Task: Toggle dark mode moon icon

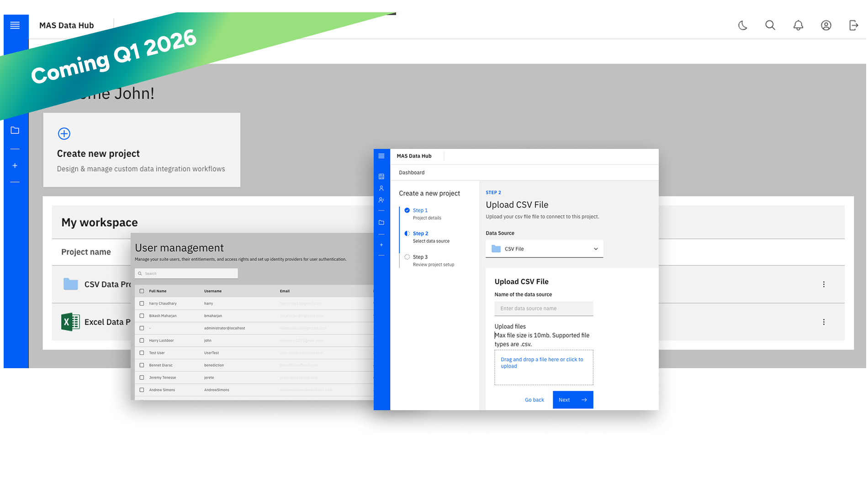Action: (x=742, y=26)
